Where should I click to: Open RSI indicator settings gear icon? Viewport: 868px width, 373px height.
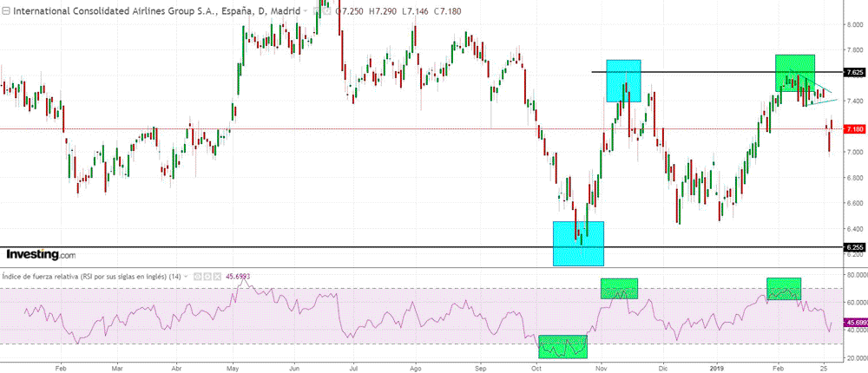pyautogui.click(x=207, y=276)
